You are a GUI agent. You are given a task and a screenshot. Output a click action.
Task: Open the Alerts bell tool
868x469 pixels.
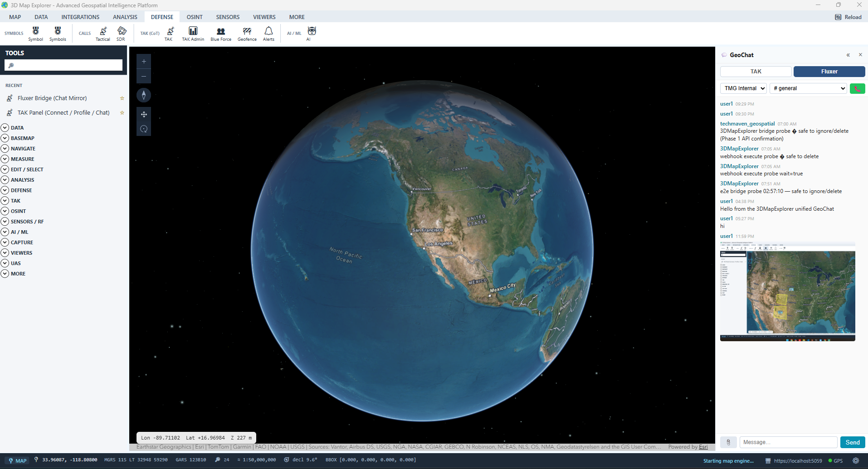(x=268, y=34)
